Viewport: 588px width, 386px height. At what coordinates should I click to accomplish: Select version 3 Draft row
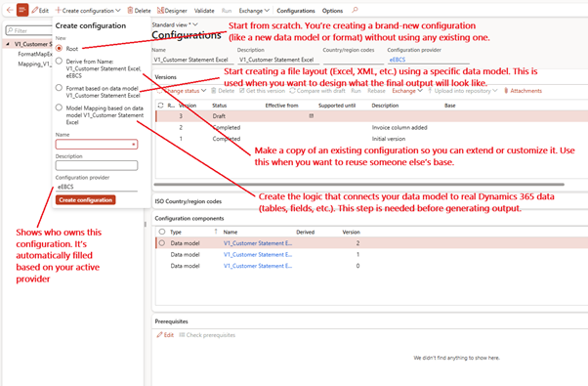coord(371,116)
